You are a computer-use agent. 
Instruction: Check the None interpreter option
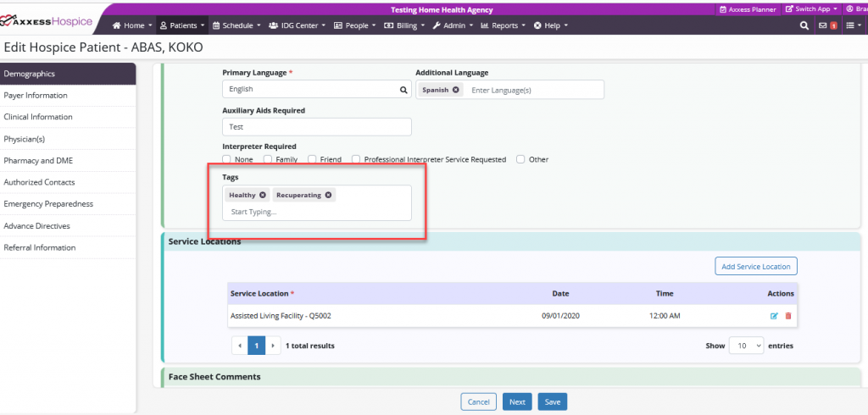[x=226, y=159]
